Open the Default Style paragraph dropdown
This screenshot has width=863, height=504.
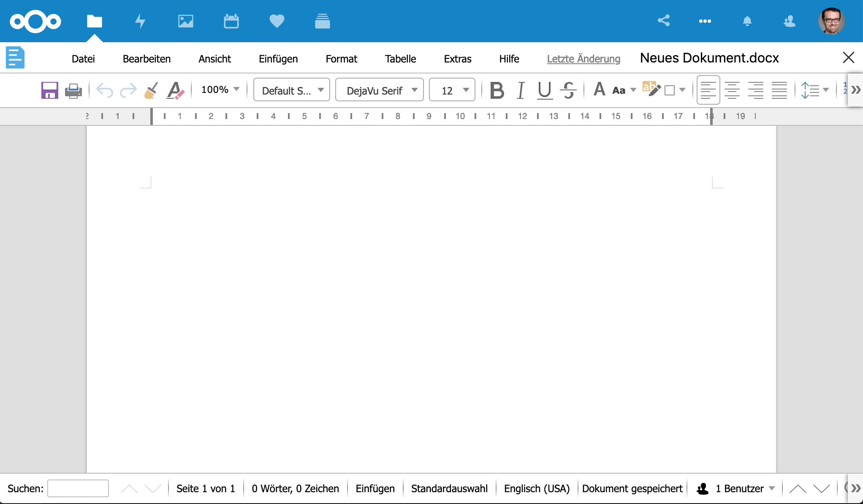(292, 90)
